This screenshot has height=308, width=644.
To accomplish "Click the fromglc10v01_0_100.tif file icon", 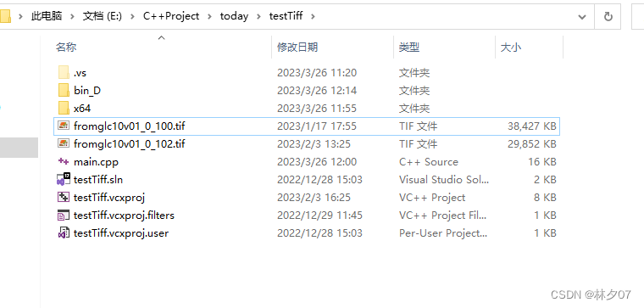I will 64,126.
